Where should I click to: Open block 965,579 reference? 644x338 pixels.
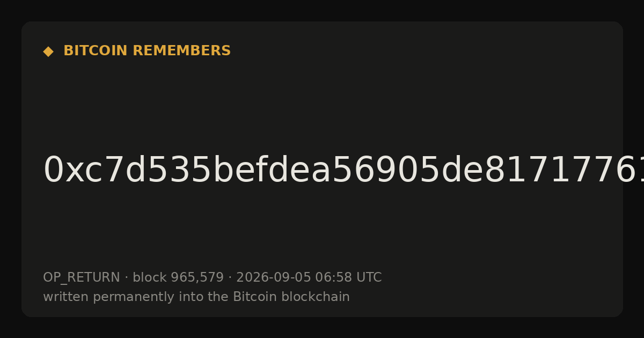point(178,278)
